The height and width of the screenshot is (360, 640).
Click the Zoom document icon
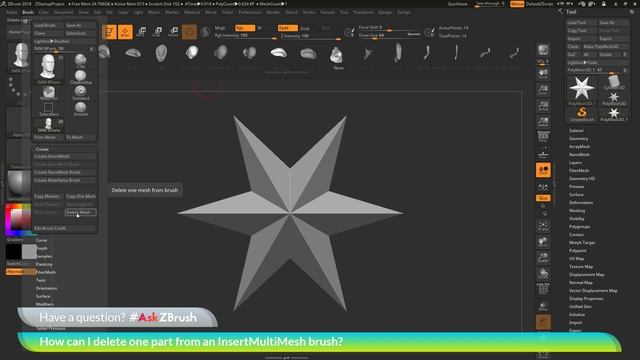coord(543,90)
